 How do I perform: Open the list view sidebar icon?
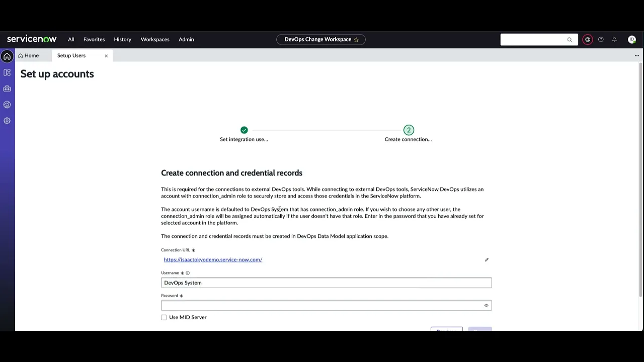(7, 72)
